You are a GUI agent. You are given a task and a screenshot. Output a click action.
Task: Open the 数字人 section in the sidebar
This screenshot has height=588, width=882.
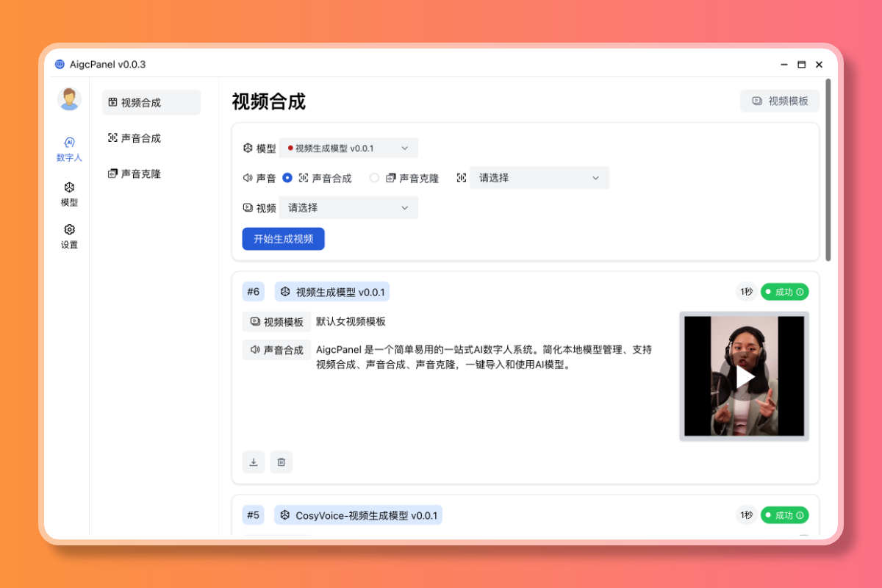click(x=68, y=149)
